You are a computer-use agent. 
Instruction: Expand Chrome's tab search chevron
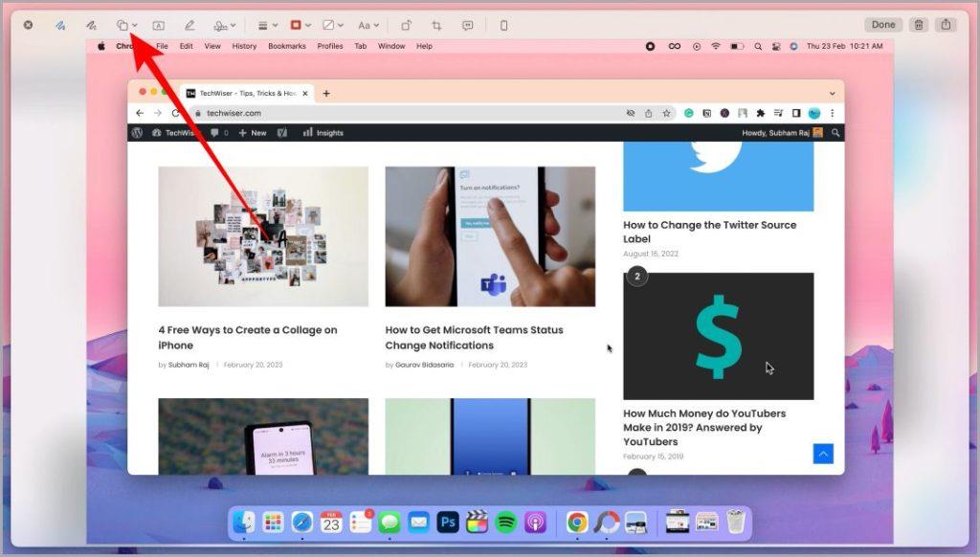(833, 93)
